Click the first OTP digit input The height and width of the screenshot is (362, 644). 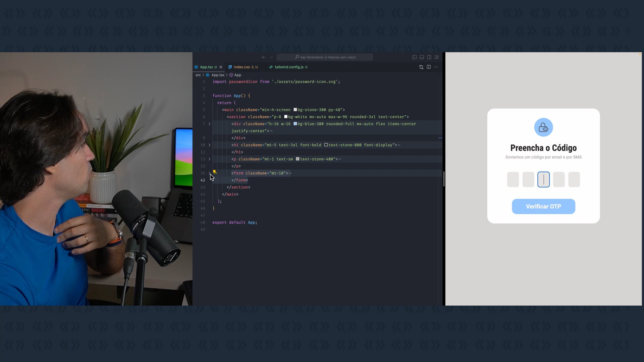click(x=513, y=180)
